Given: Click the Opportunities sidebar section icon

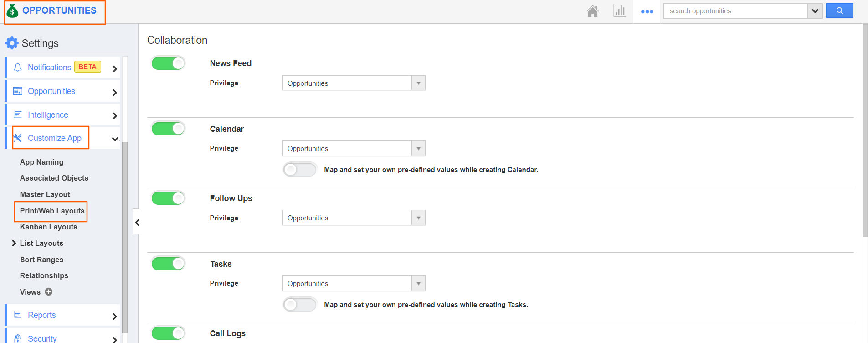Looking at the screenshot, I should pos(18,91).
